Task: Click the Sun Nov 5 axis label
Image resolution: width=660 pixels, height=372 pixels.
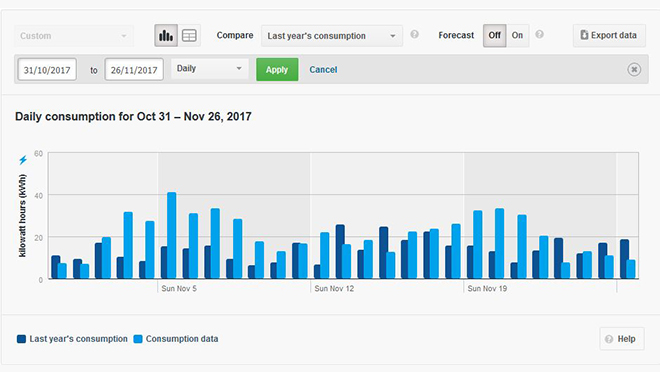Action: click(x=179, y=289)
